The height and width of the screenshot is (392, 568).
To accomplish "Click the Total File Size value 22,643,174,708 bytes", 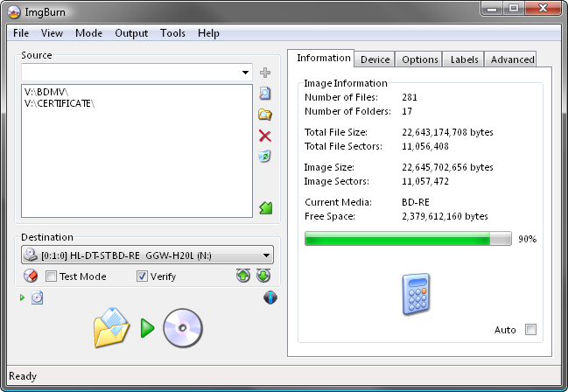I will [447, 132].
